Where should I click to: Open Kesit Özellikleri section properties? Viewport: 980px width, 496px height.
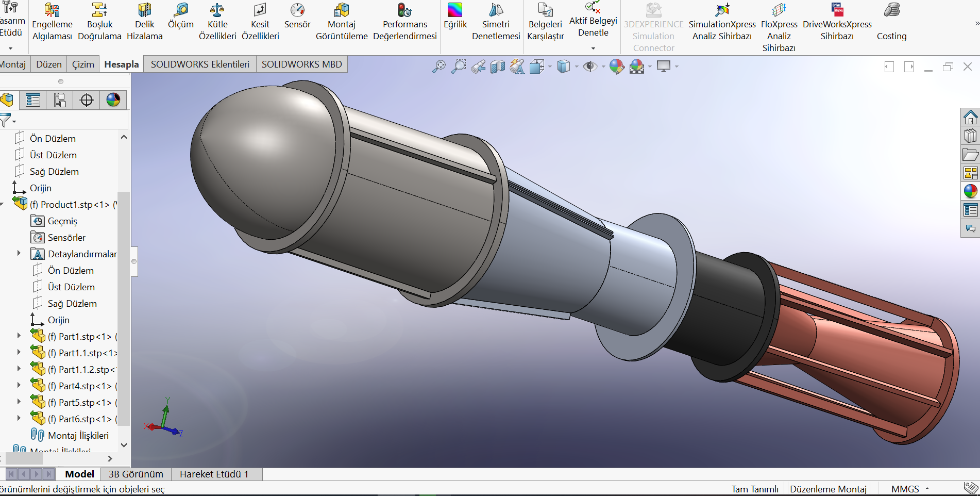(260, 22)
